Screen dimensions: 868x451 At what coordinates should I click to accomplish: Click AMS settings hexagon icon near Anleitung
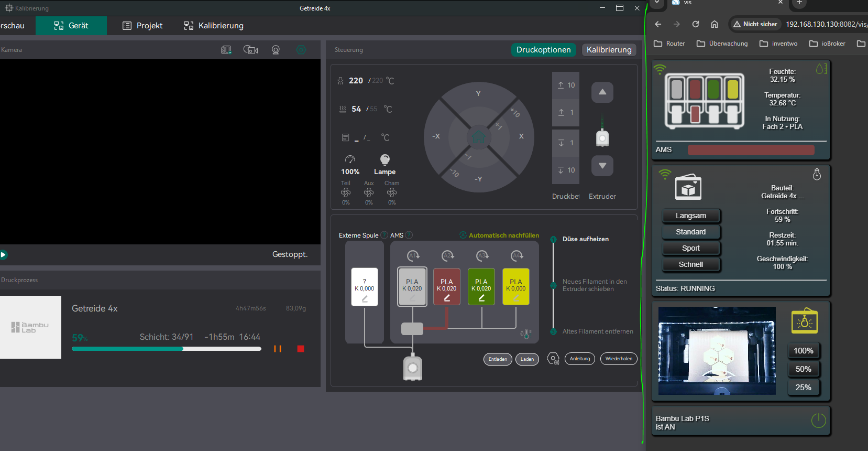tap(553, 359)
